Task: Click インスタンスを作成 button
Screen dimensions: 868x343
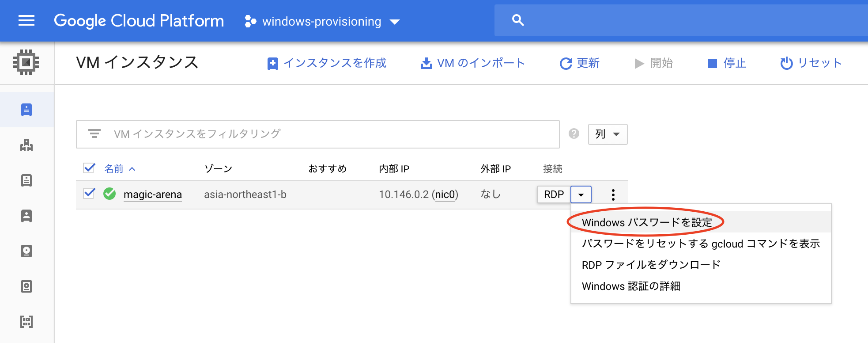Action: (327, 63)
